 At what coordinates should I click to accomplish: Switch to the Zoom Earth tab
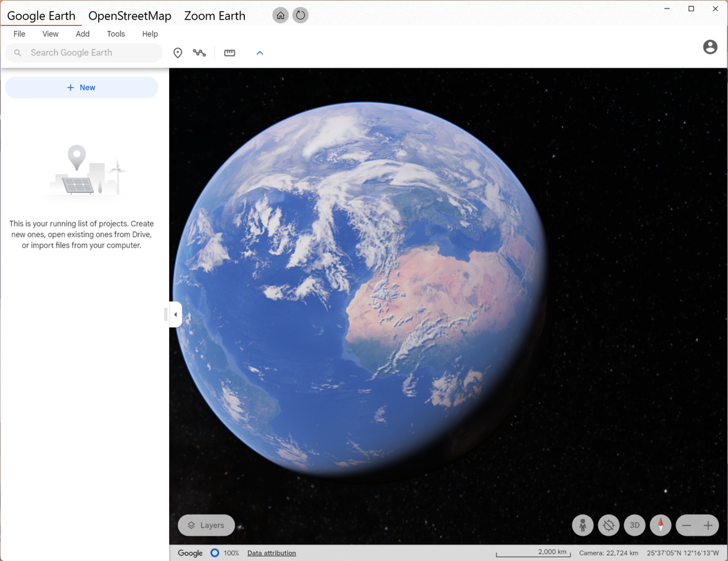[x=215, y=16]
